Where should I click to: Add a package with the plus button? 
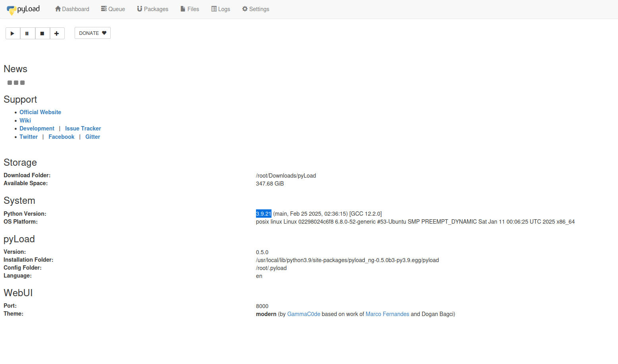[57, 33]
